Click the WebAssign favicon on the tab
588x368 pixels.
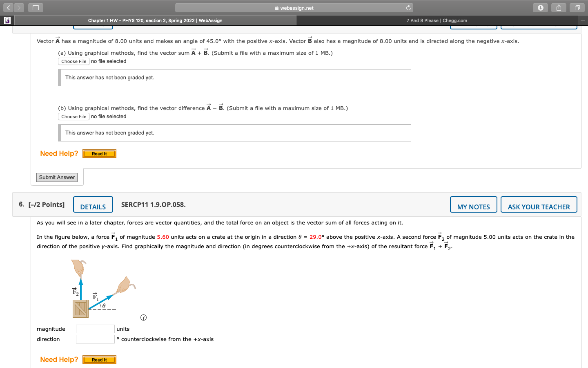pyautogui.click(x=6, y=20)
